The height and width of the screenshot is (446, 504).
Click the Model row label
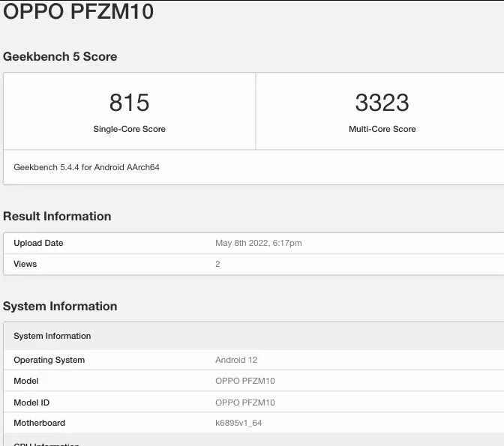(26, 381)
